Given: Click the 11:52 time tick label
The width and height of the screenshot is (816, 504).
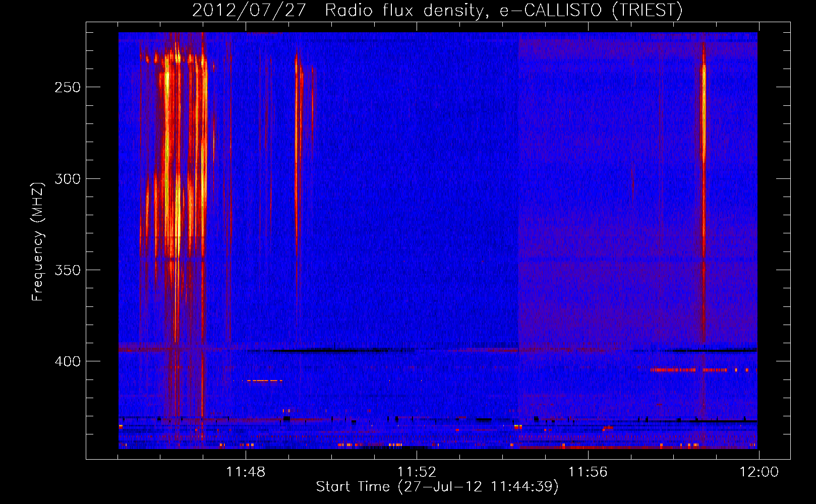Looking at the screenshot, I should pyautogui.click(x=417, y=472).
